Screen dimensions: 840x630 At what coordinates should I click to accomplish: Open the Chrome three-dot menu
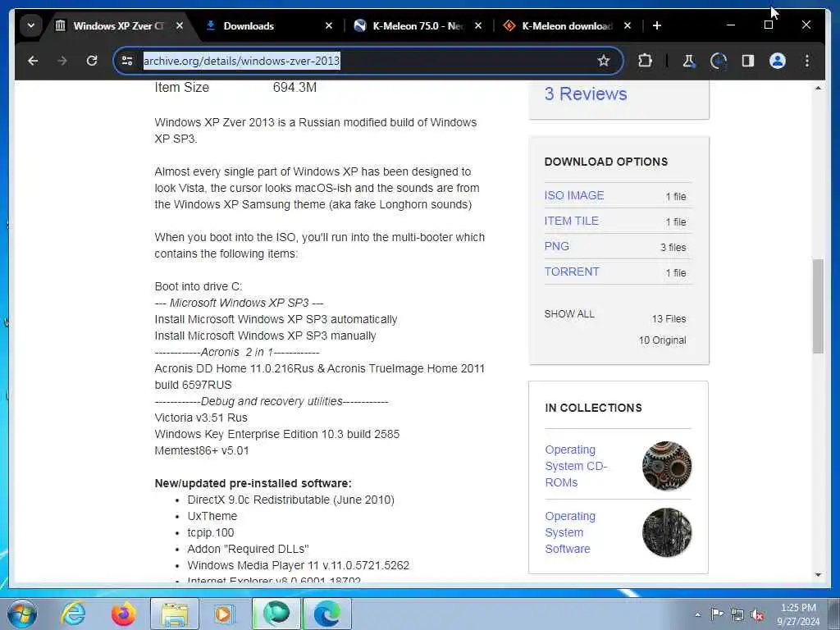(x=807, y=61)
